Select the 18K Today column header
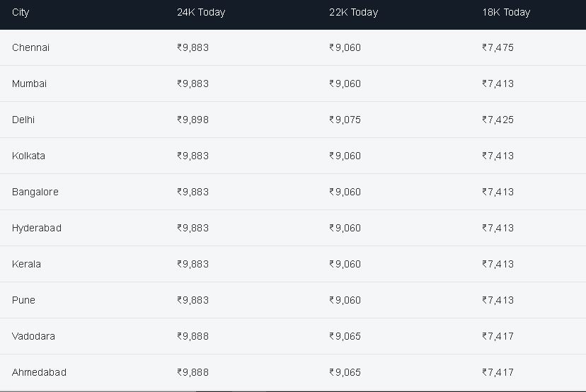586x392 pixels. [506, 12]
